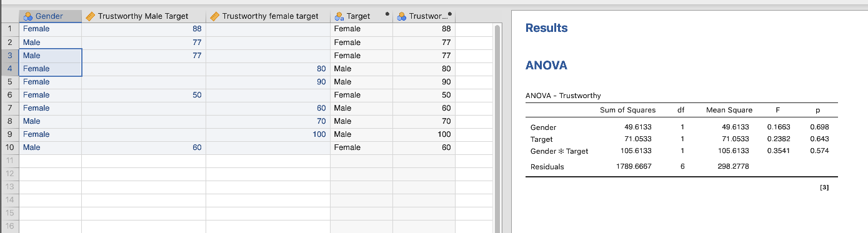
Task: Click the Trustwor... cell 100 in row 9
Action: pos(424,134)
